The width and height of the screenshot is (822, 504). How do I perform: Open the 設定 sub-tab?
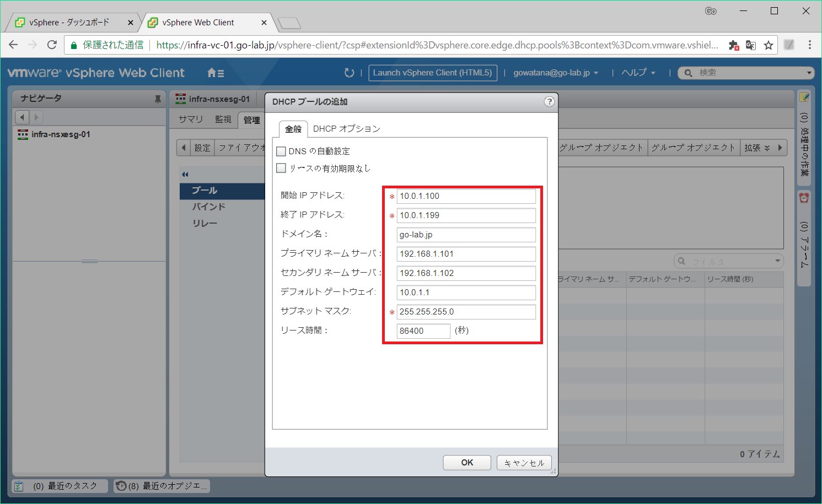tap(202, 148)
